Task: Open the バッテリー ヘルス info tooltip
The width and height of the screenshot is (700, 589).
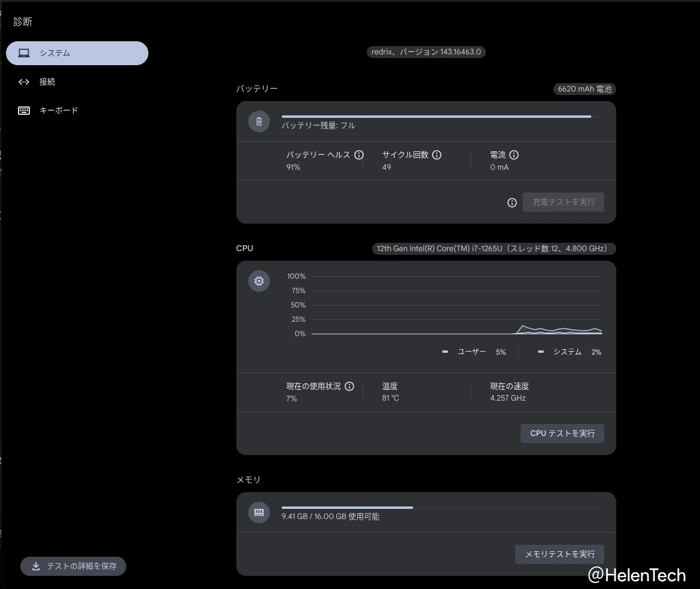Action: coord(359,155)
